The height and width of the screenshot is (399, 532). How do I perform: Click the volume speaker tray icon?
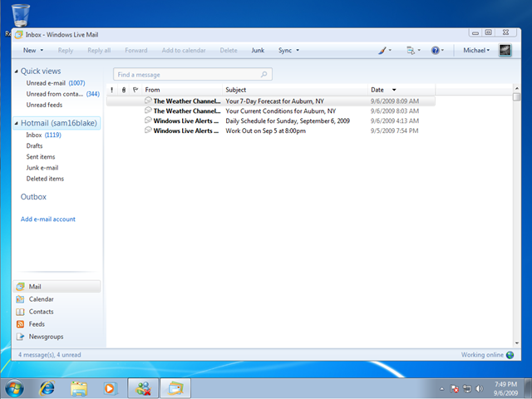point(479,389)
